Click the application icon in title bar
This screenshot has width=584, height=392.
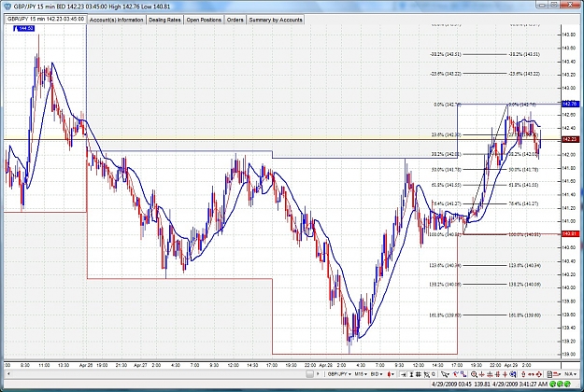tap(7, 6)
